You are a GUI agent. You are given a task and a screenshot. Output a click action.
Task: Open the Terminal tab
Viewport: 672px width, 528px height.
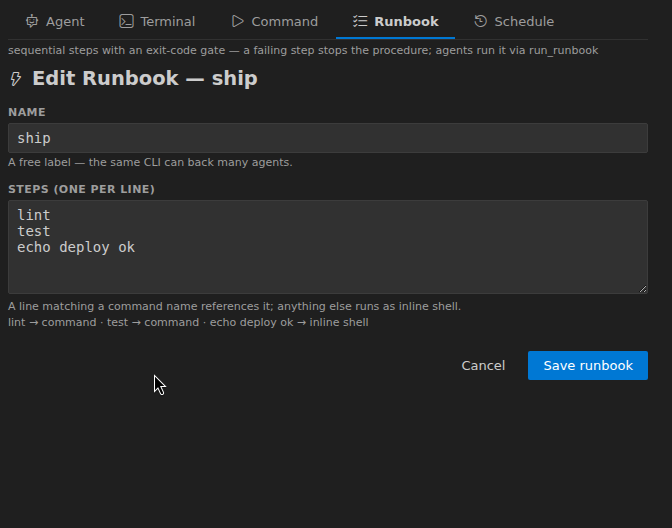tap(157, 21)
